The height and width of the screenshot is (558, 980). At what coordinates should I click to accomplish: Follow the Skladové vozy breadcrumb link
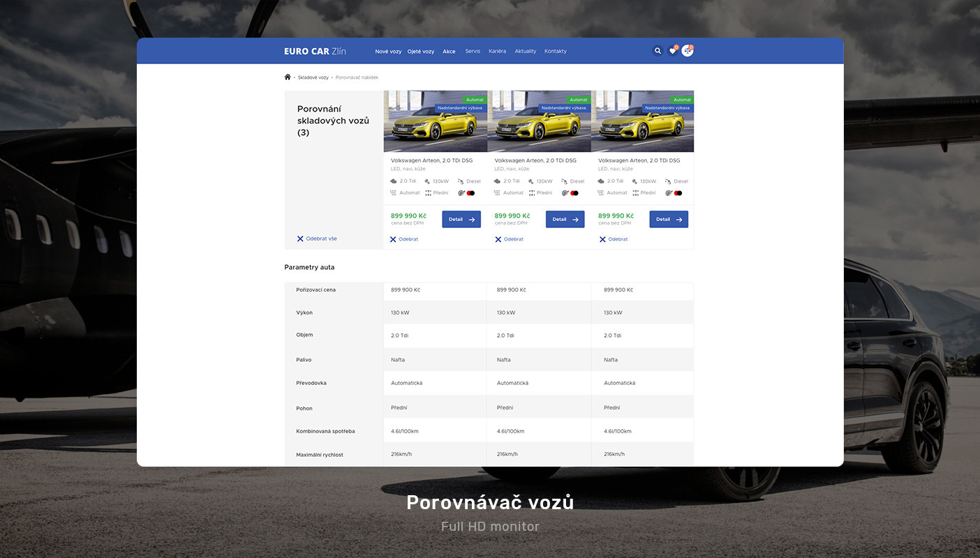[313, 77]
